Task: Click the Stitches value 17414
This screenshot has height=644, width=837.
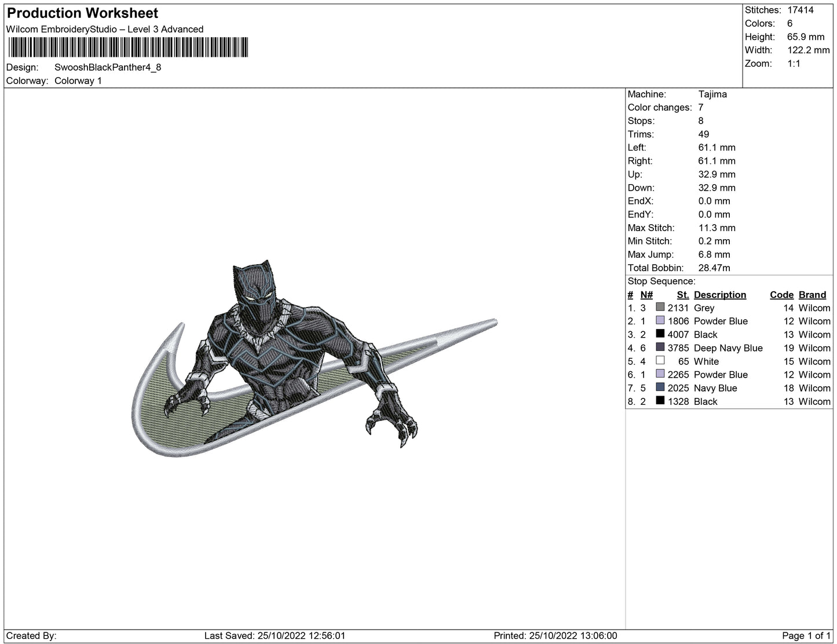Action: tap(801, 10)
